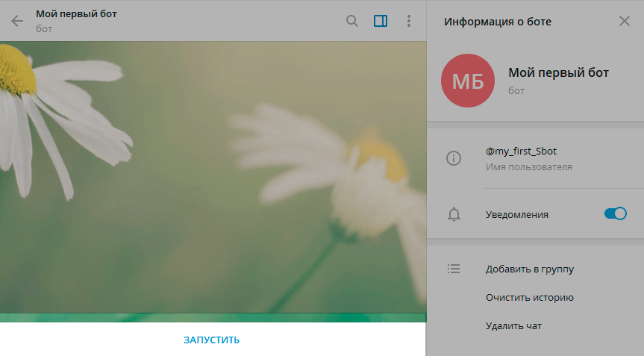Turn off the Уведомления toggle switch
644x356 pixels.
pyautogui.click(x=615, y=213)
